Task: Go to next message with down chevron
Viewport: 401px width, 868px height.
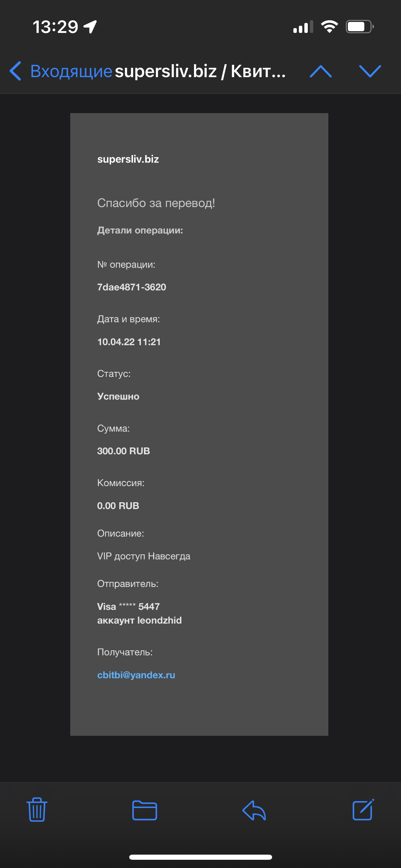Action: tap(370, 71)
